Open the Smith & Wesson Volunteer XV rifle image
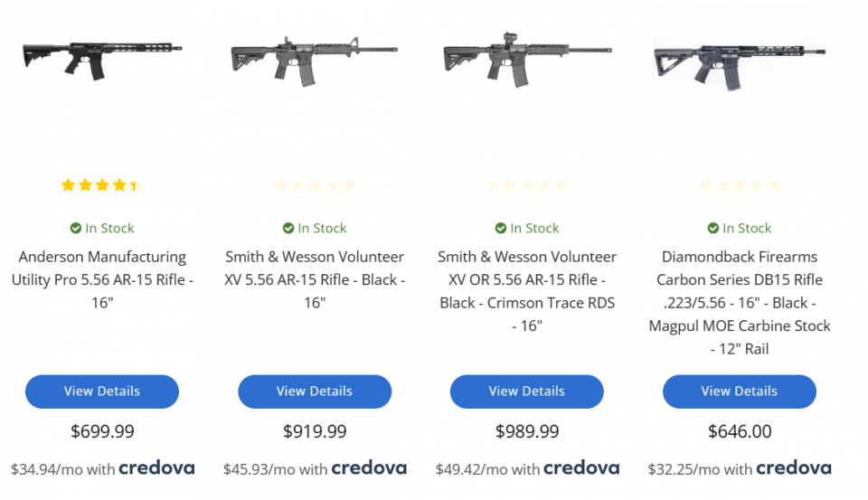Viewport: 868px width, 500px height. point(315,60)
